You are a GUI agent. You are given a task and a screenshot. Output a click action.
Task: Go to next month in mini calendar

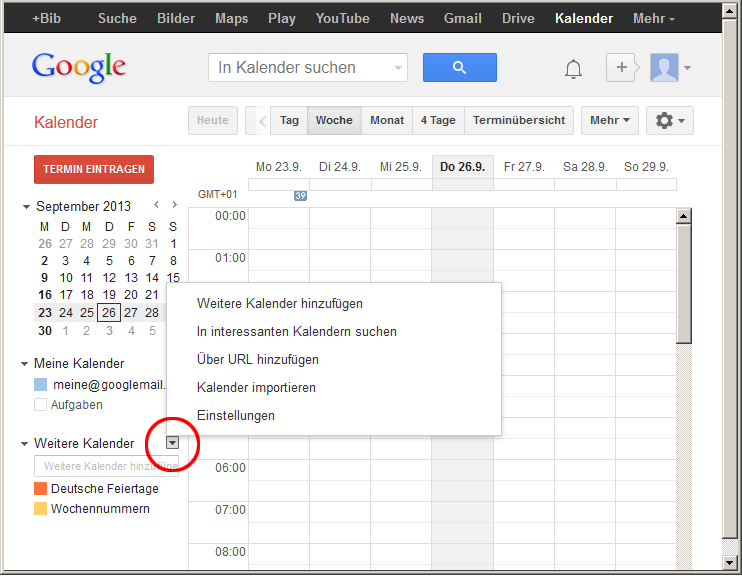click(174, 206)
